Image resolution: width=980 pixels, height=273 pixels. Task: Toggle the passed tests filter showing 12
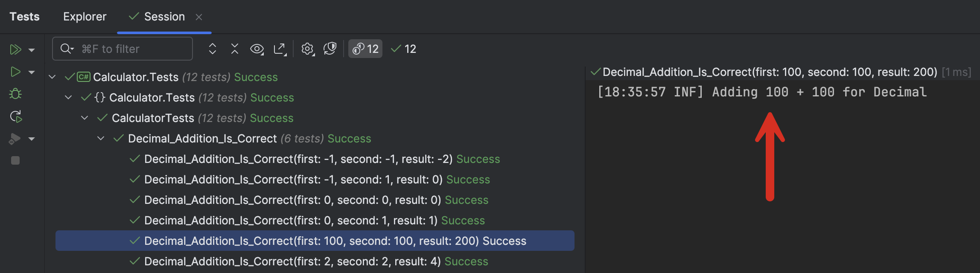pos(403,49)
